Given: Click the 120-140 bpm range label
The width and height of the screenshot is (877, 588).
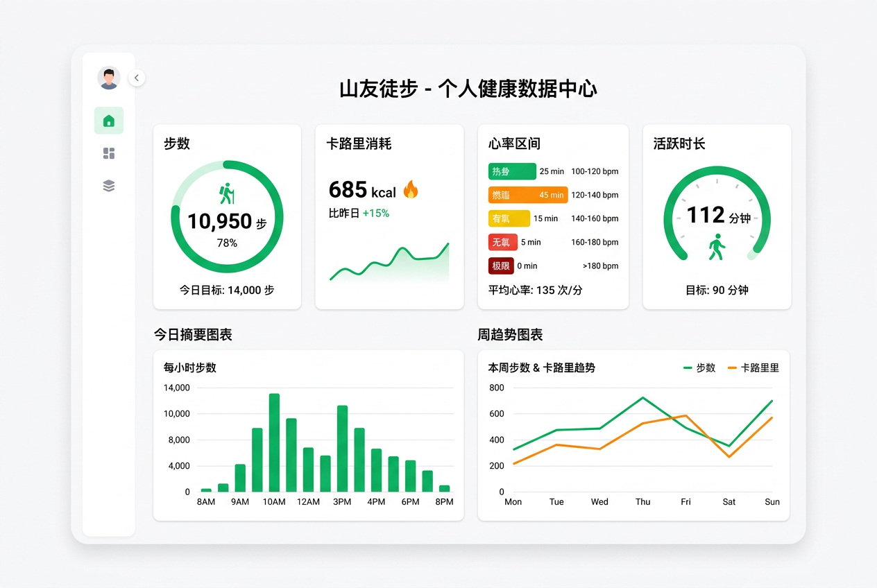Looking at the screenshot, I should [595, 195].
